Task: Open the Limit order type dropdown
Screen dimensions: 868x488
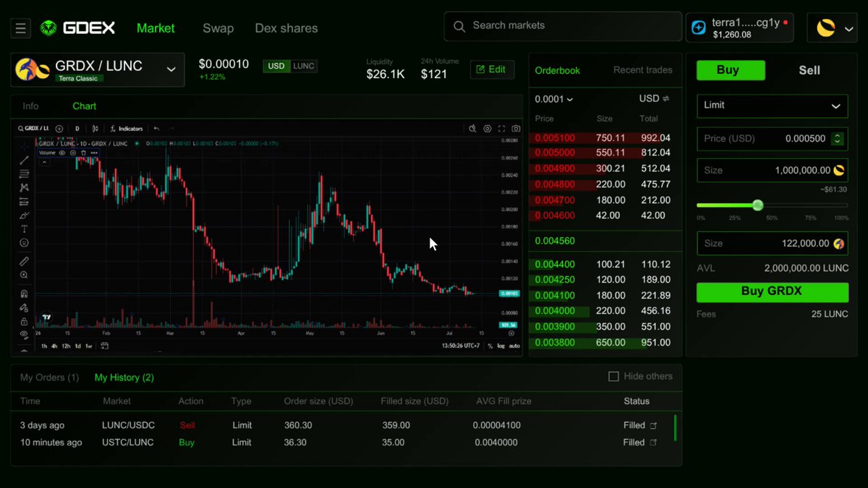Action: pyautogui.click(x=773, y=105)
